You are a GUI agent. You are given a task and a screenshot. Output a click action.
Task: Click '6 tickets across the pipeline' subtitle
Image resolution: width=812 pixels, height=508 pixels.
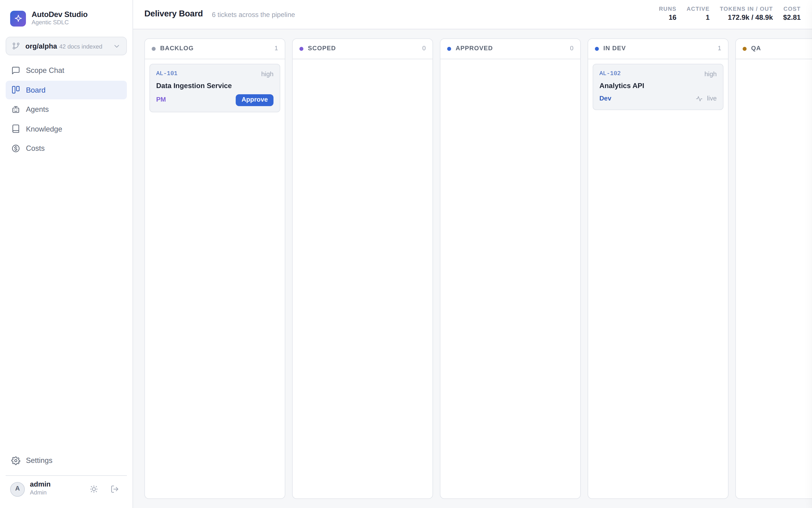[x=253, y=15]
